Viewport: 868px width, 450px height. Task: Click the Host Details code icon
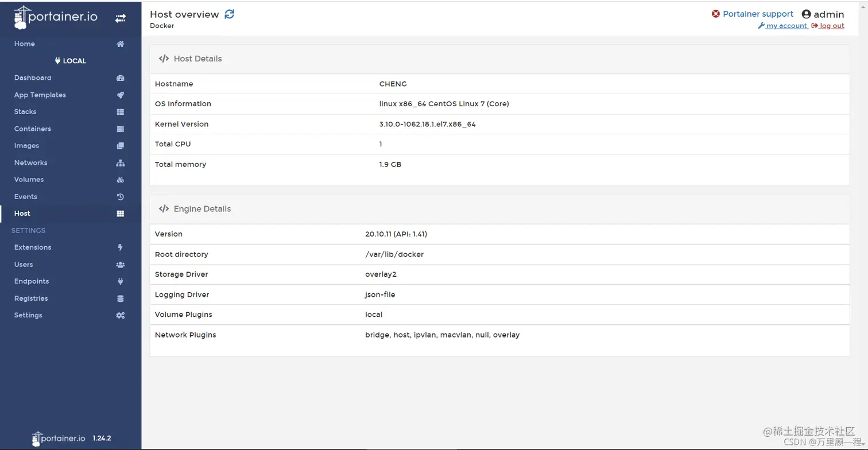(164, 59)
